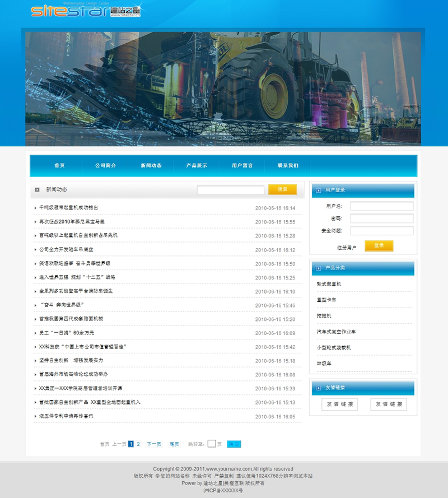Open the 挖掘机 product category
The image size is (448, 498).
324,316
